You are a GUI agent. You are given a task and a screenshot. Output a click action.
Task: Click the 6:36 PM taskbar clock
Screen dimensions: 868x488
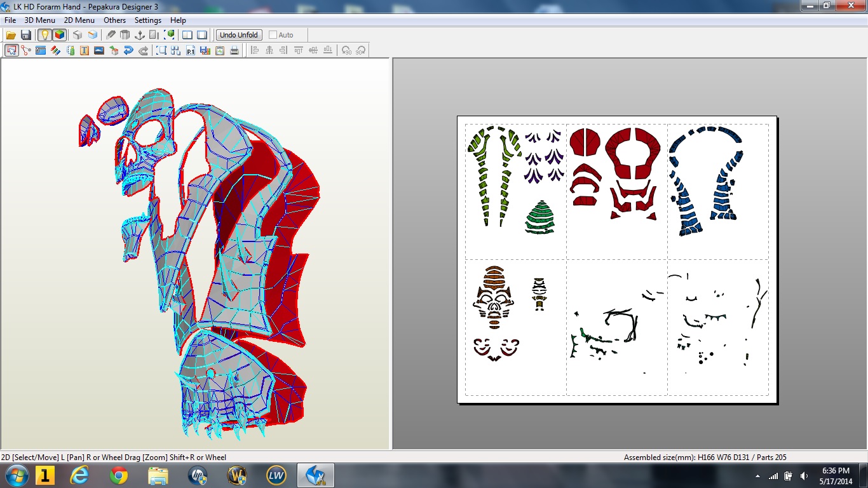[836, 471]
